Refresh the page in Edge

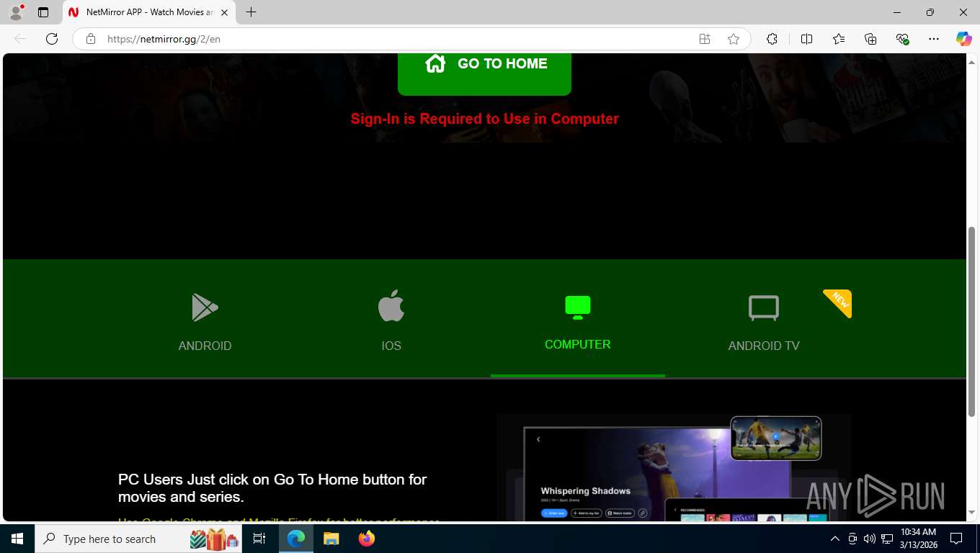pos(52,39)
